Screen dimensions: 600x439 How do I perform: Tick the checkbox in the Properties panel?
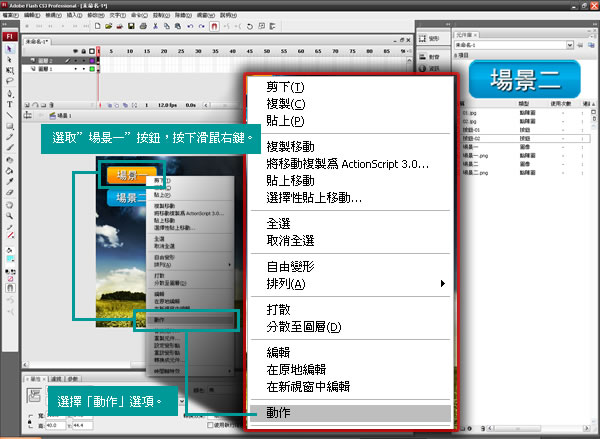(x=210, y=425)
